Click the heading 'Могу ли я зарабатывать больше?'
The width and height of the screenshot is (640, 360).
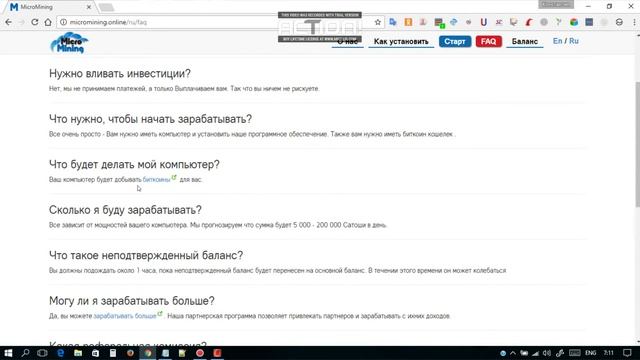point(132,301)
